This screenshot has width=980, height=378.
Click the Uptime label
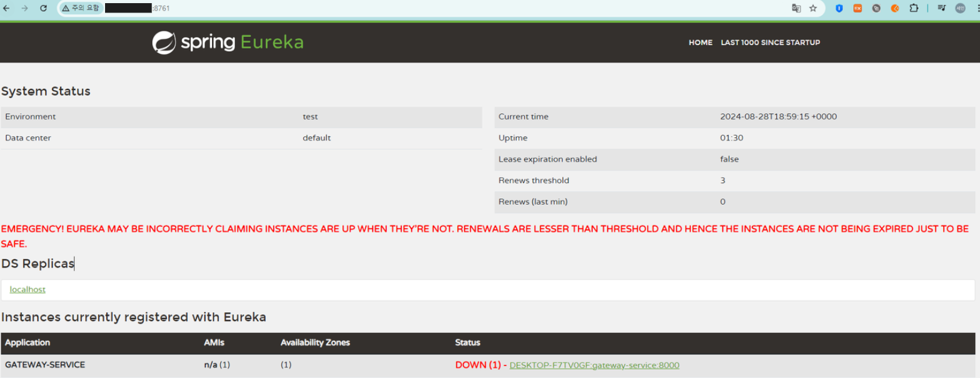513,138
